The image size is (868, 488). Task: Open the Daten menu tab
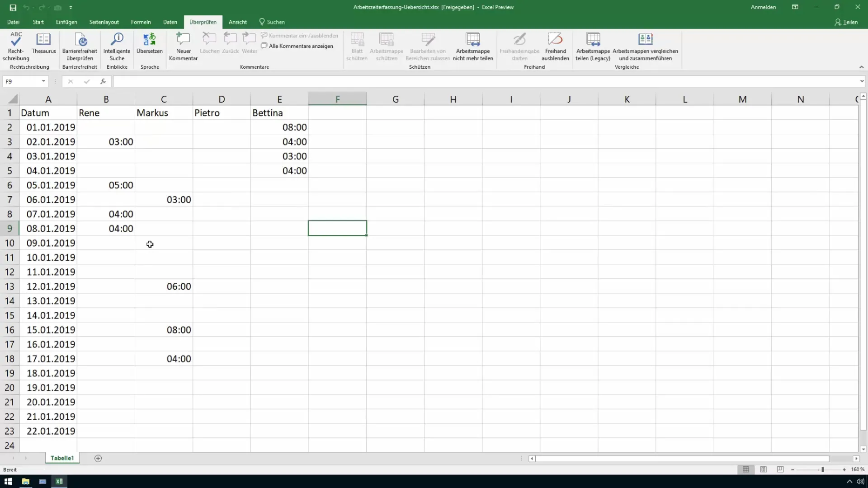[170, 22]
